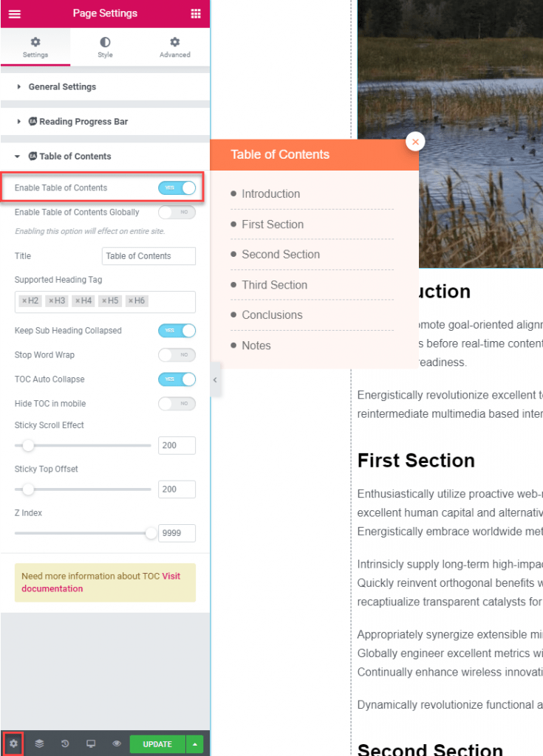The height and width of the screenshot is (756, 543).
Task: Click the page settings gear icon
Action: pyautogui.click(x=13, y=743)
